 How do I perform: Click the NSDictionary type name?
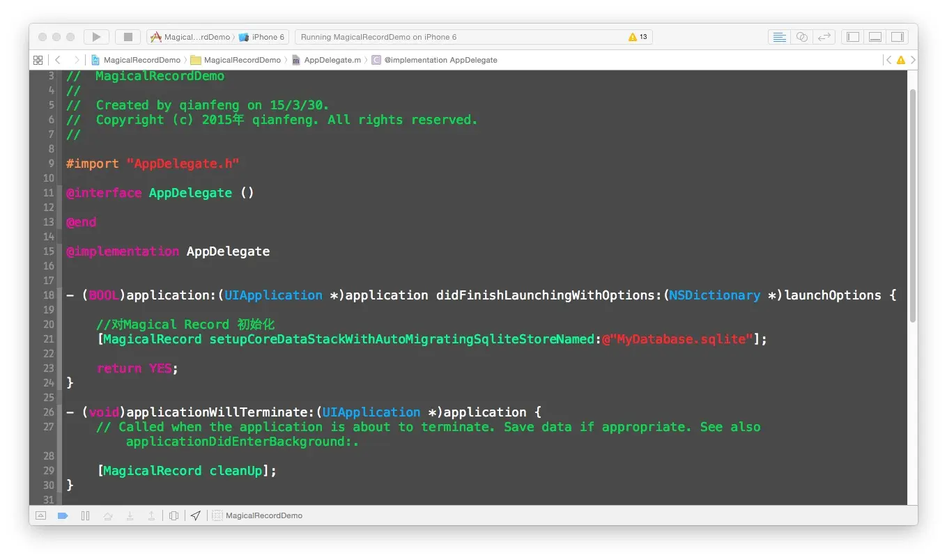(x=714, y=295)
